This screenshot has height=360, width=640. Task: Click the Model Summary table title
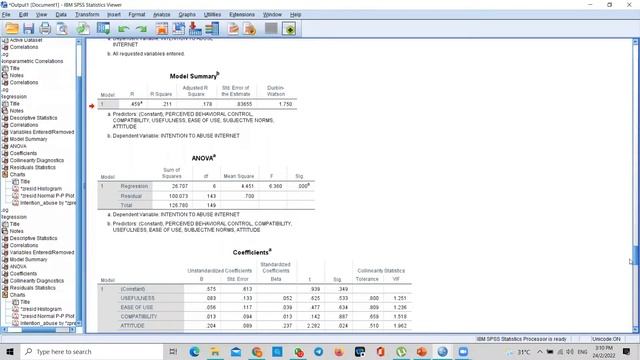[194, 76]
